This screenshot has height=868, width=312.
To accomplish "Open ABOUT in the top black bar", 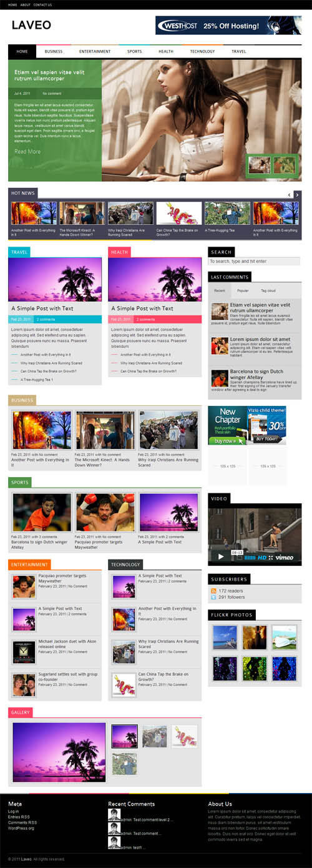I will [25, 4].
